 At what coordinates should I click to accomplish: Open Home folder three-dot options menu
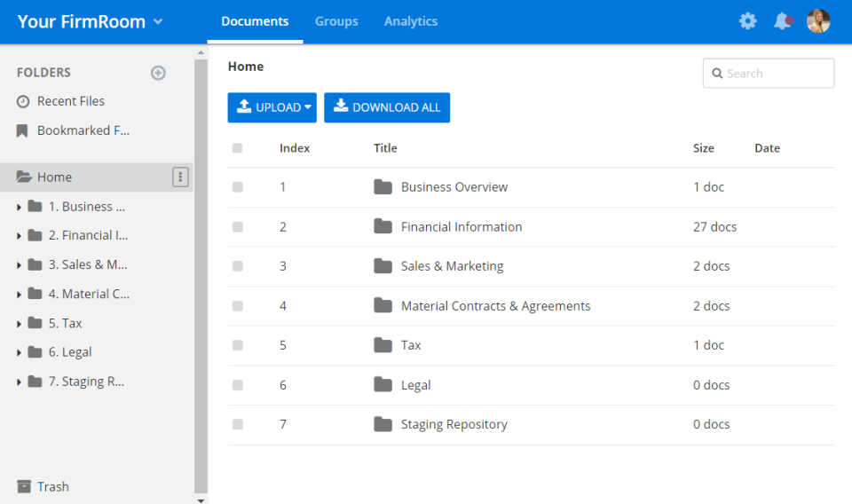(x=180, y=177)
